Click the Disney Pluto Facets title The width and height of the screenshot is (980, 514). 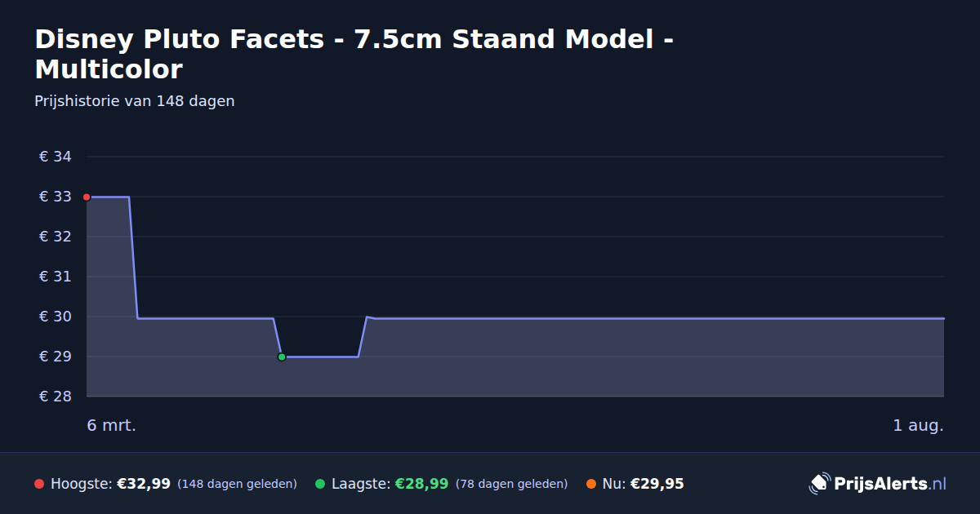tap(354, 54)
